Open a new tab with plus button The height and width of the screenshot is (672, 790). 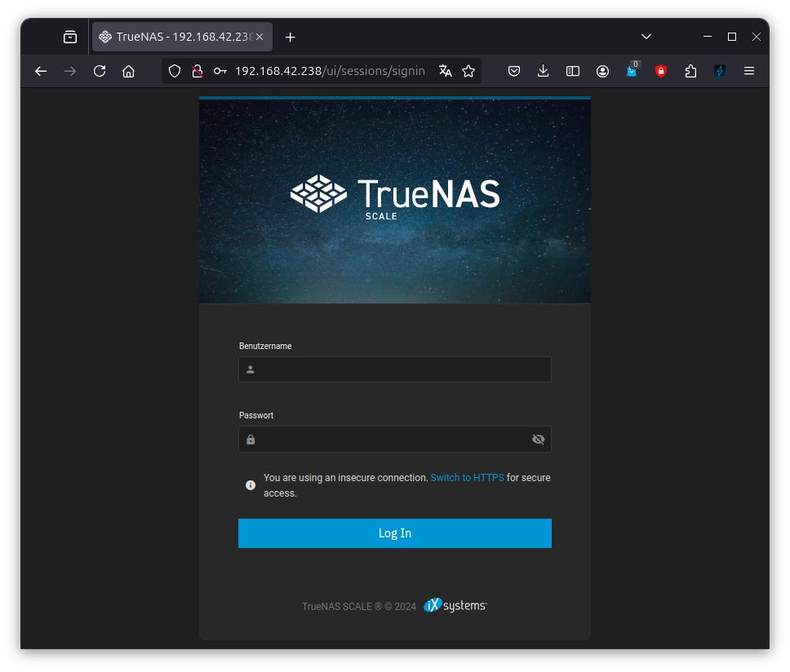(x=290, y=37)
